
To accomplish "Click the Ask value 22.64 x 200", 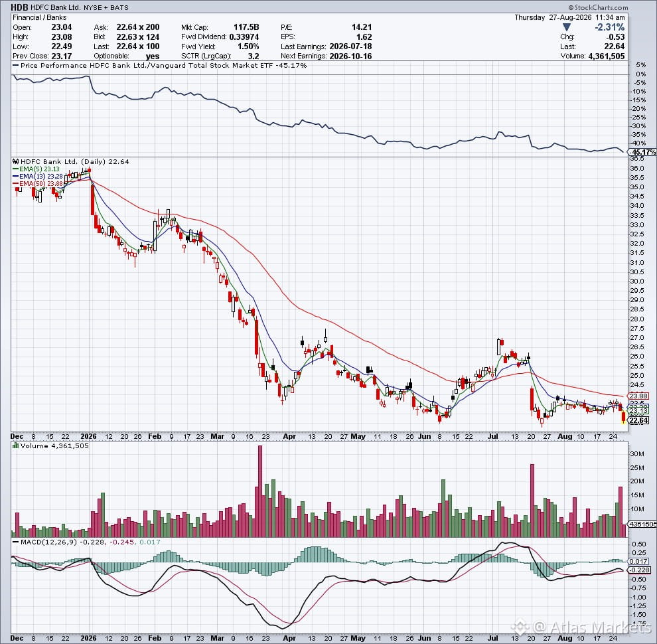I will (x=138, y=27).
